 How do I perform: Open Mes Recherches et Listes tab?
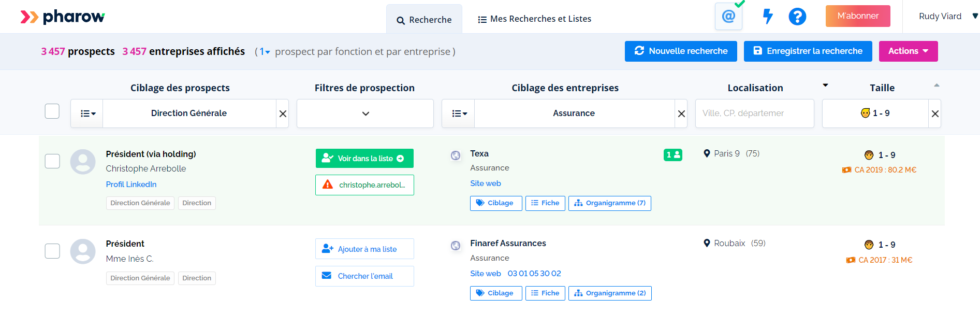pos(534,19)
